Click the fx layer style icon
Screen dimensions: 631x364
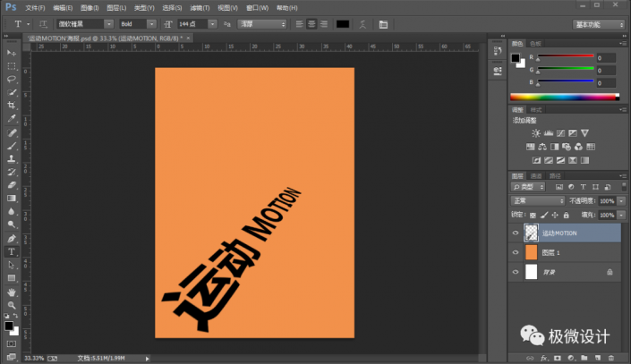pos(544,358)
